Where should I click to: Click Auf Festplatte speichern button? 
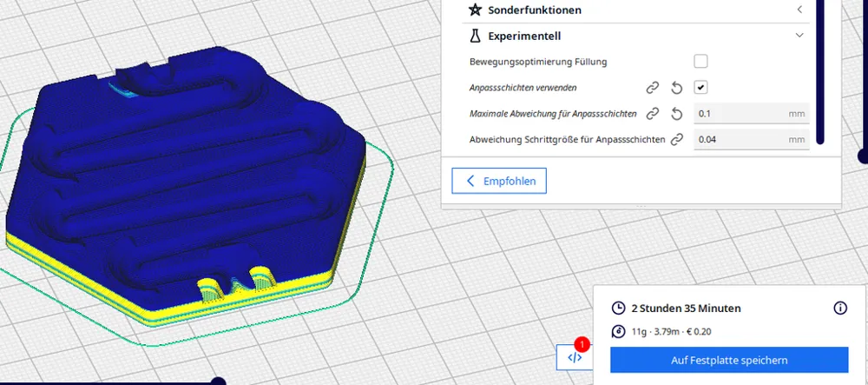(729, 360)
